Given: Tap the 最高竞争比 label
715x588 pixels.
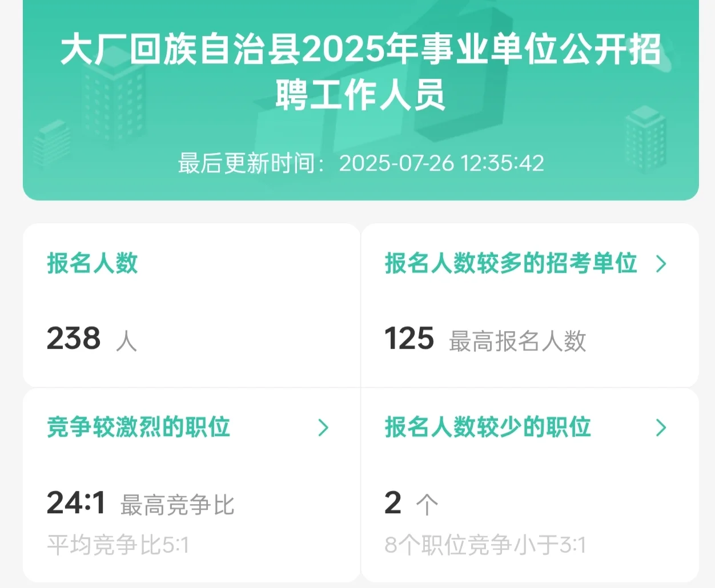Looking at the screenshot, I should 178,505.
